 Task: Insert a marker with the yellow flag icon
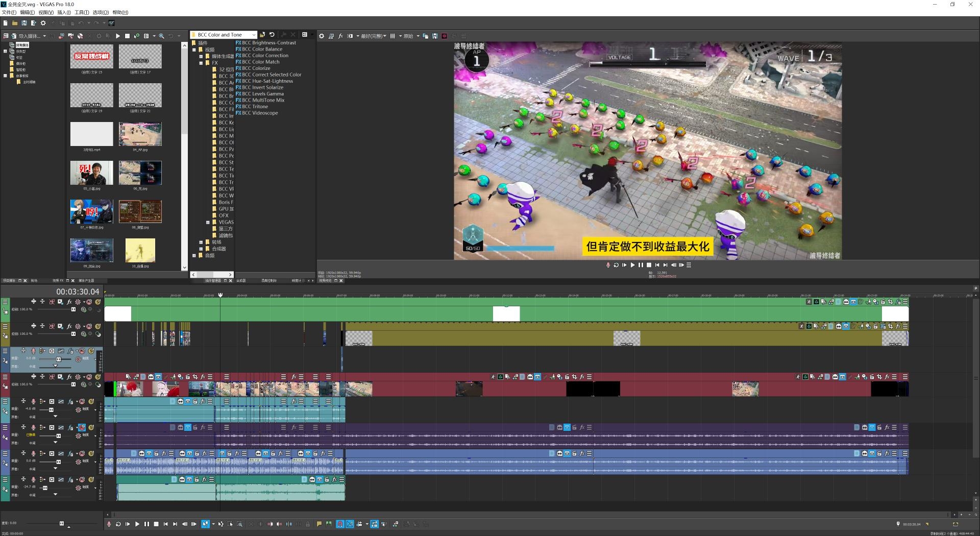(x=319, y=524)
